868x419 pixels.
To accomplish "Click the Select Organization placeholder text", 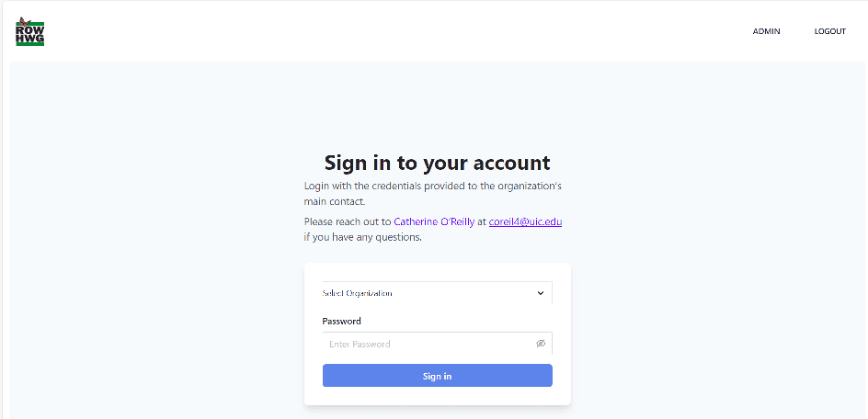I will (357, 293).
